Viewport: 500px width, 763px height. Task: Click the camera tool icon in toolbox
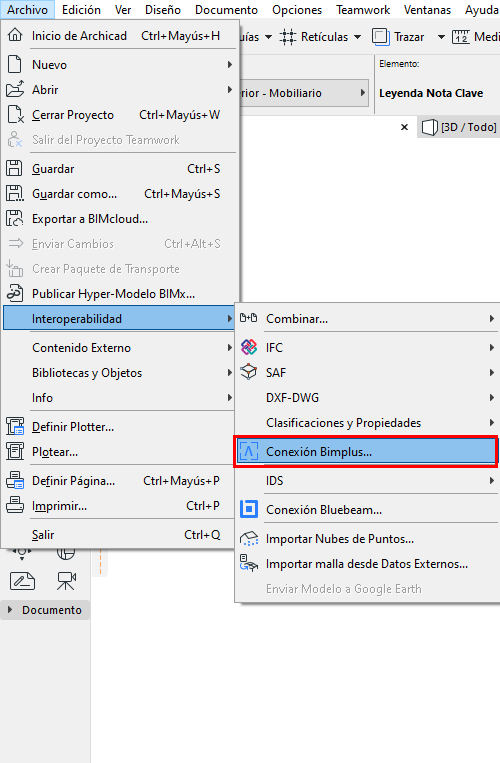click(66, 581)
